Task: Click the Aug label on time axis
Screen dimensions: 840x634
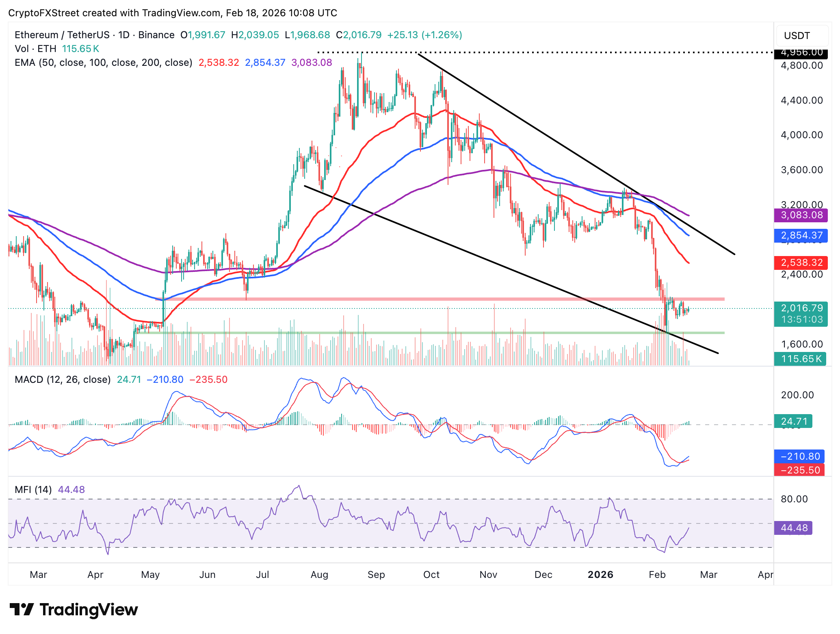Action: 319,575
